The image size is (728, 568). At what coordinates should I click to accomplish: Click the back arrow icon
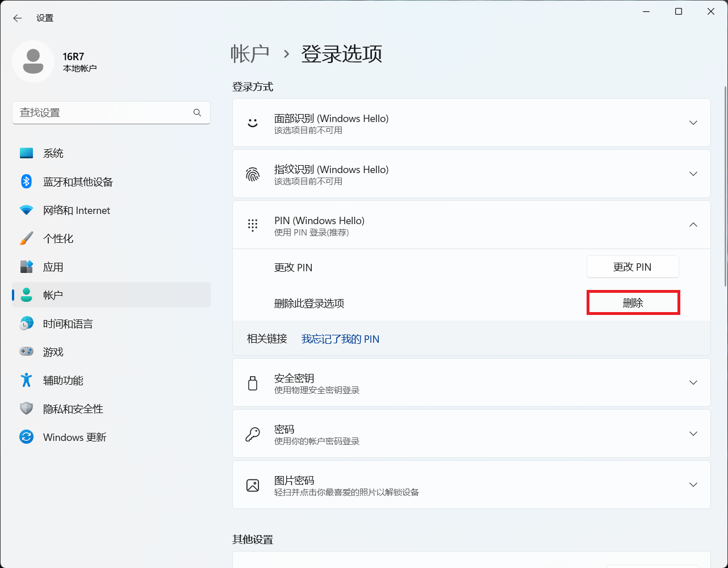pos(18,18)
